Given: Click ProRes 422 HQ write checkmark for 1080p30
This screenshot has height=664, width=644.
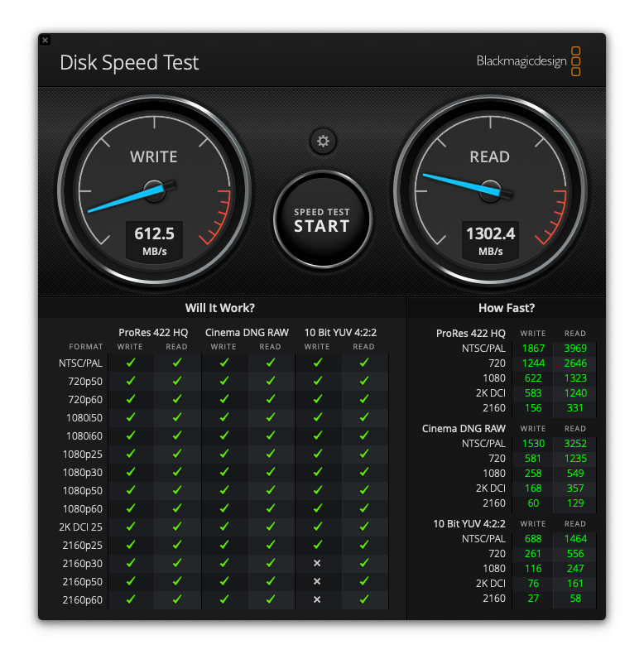Looking at the screenshot, I should (x=131, y=472).
